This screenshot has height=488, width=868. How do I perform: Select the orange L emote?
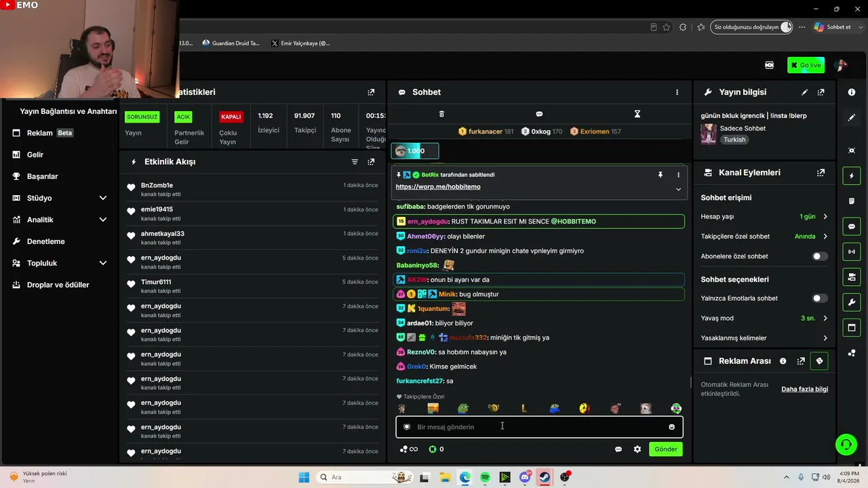coord(524,408)
